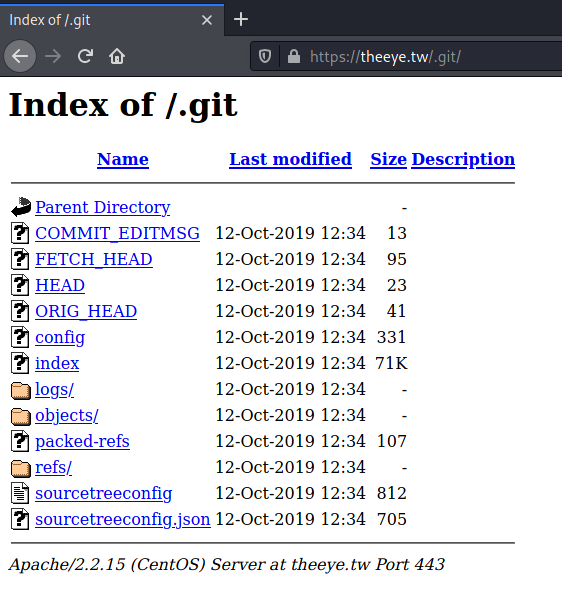Close the 'Index of /.git' tab
The height and width of the screenshot is (612, 562).
tap(207, 20)
